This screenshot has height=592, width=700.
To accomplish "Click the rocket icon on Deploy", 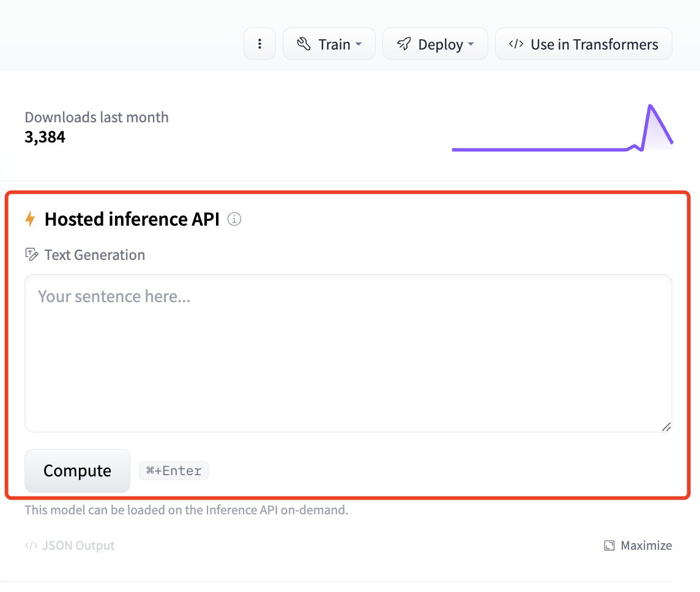I will point(404,44).
